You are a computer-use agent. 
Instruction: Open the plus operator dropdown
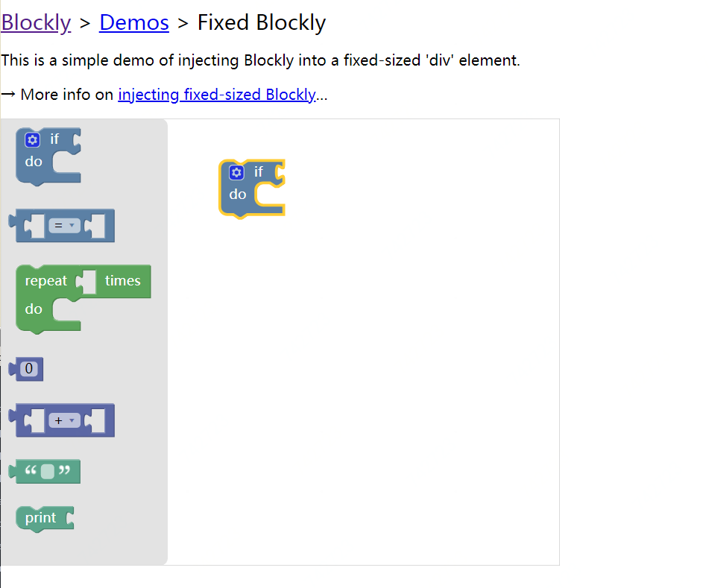[x=64, y=421]
